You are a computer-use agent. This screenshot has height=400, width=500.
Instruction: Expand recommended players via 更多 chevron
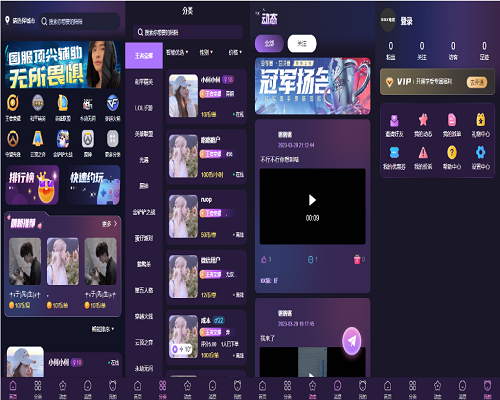(x=110, y=224)
